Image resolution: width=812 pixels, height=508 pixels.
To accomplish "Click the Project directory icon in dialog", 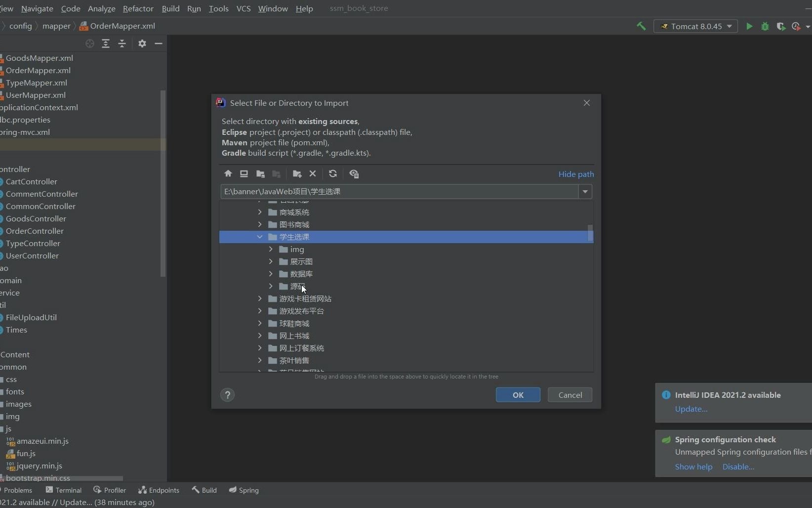I will pos(260,173).
